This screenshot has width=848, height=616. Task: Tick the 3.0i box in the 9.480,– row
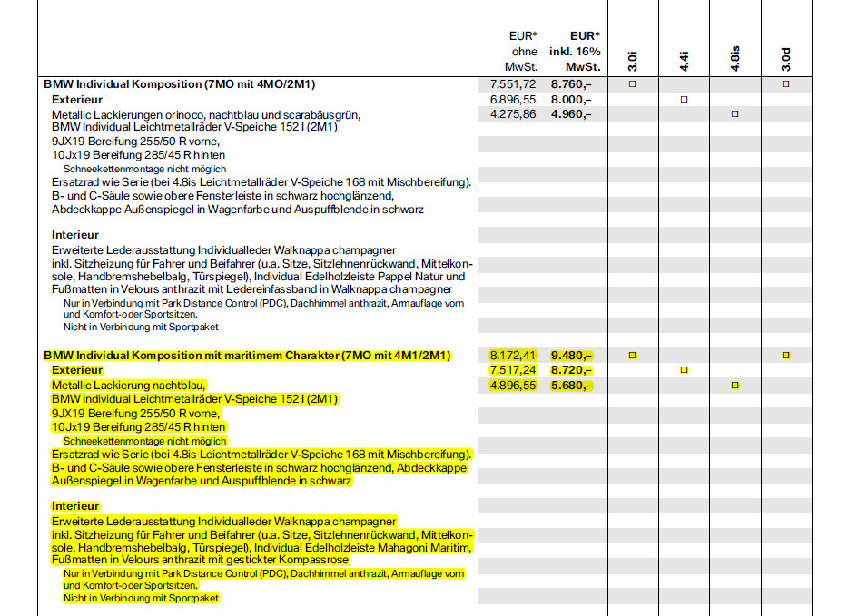[632, 356]
